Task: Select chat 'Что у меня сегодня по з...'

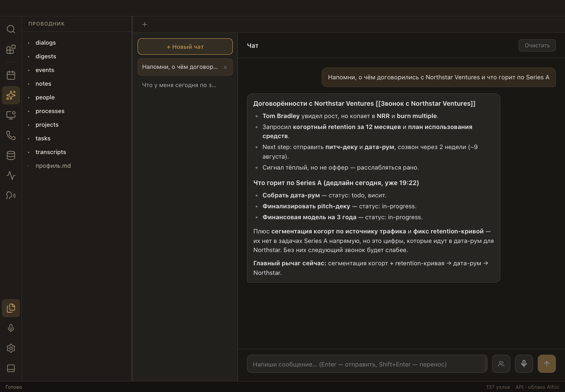Action: 185,85
